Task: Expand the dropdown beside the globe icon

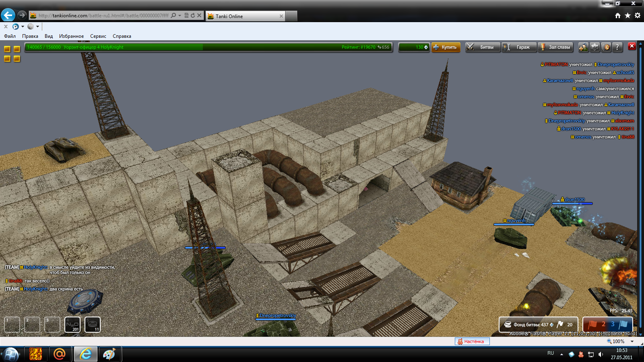Action: [37, 27]
